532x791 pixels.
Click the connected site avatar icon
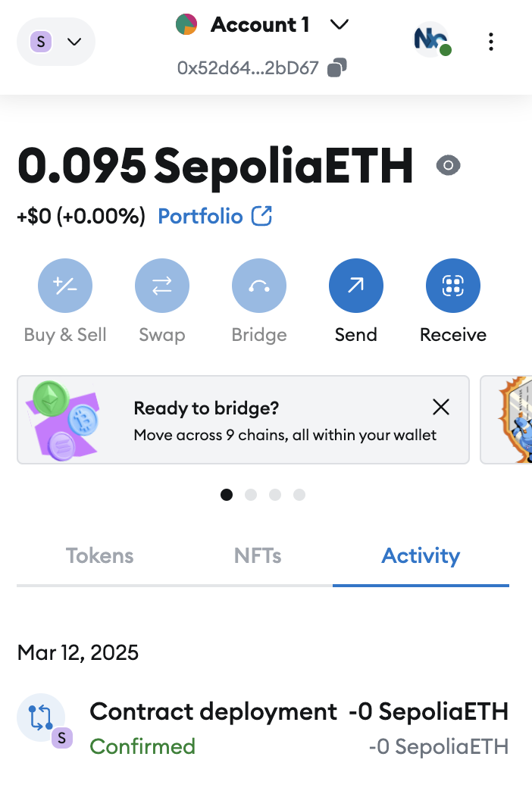pos(431,40)
